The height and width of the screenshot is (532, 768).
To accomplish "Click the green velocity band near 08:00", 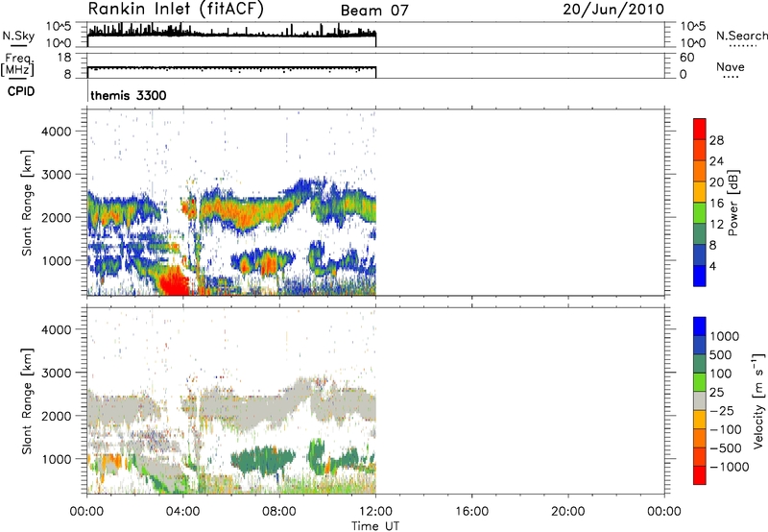I will pyautogui.click(x=262, y=461).
